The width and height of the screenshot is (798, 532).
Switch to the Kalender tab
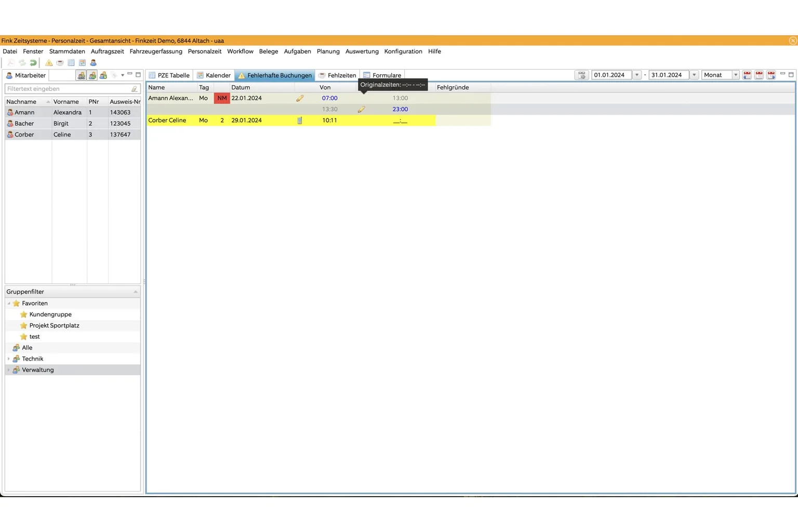(x=214, y=75)
